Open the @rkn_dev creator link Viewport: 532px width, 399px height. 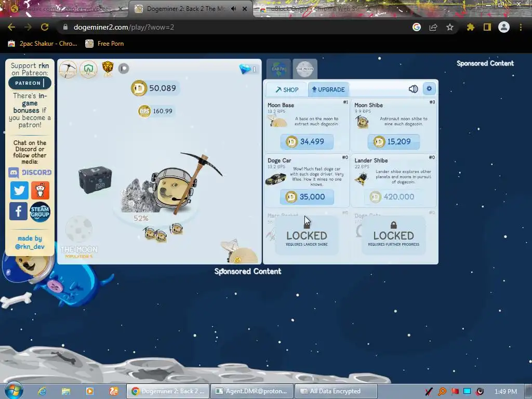(x=30, y=247)
